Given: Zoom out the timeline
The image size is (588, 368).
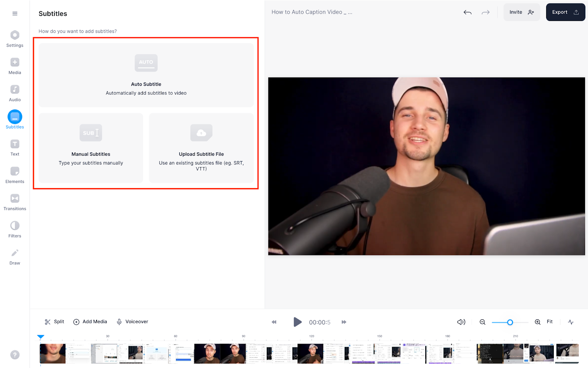Looking at the screenshot, I should pyautogui.click(x=483, y=322).
